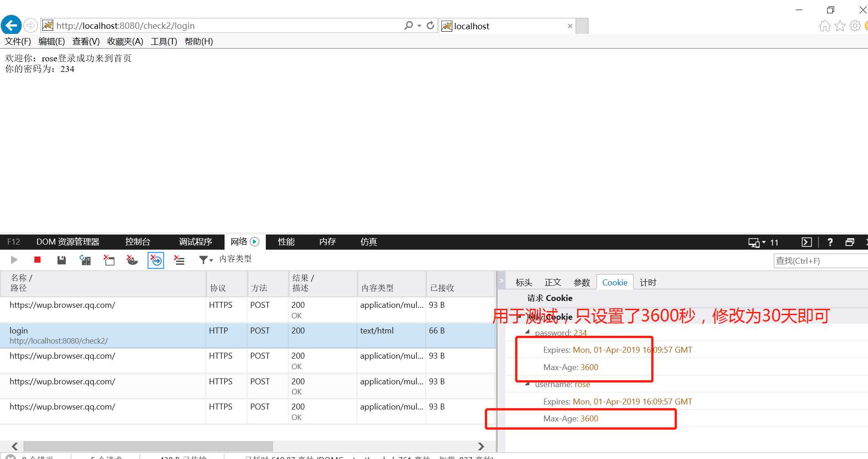
Task: Open the 参数 details tab
Action: tap(582, 283)
